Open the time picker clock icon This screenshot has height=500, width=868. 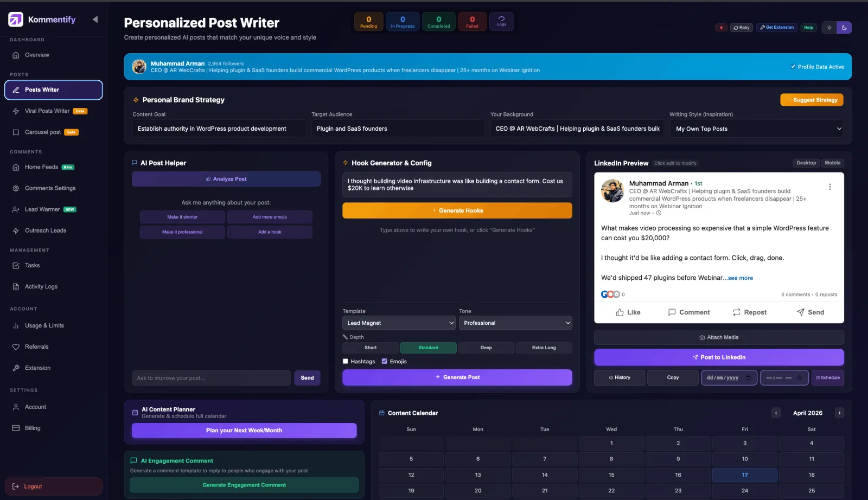pos(799,378)
